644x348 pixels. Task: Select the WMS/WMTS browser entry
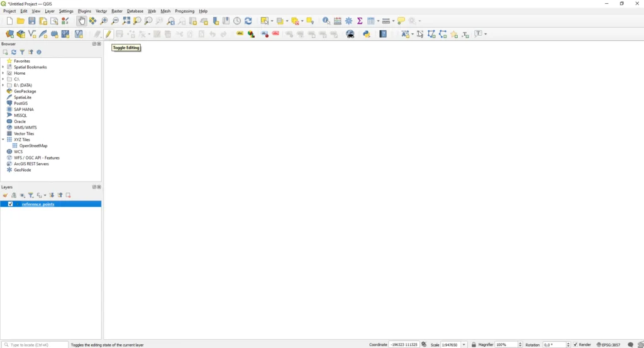[25, 128]
